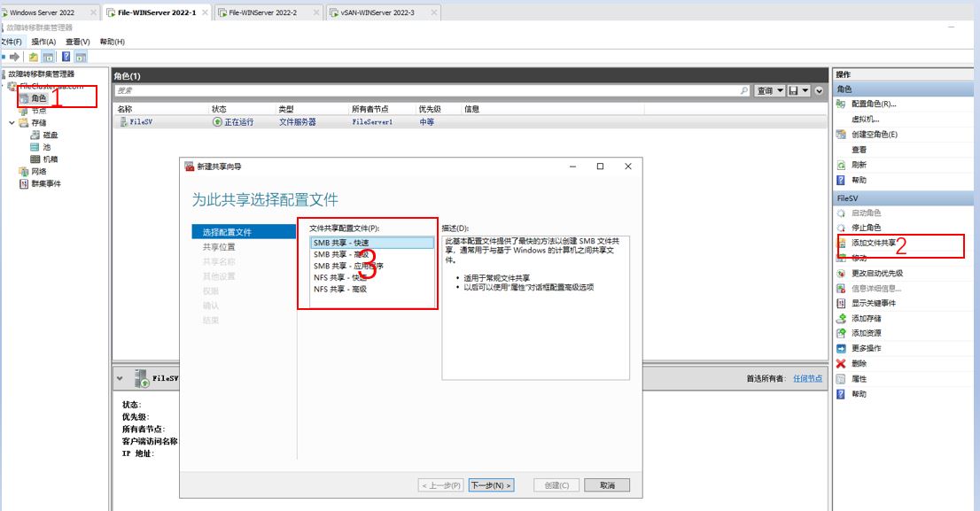The image size is (980, 511).
Task: Cancel the New Share Wizard with 取消
Action: (607, 484)
